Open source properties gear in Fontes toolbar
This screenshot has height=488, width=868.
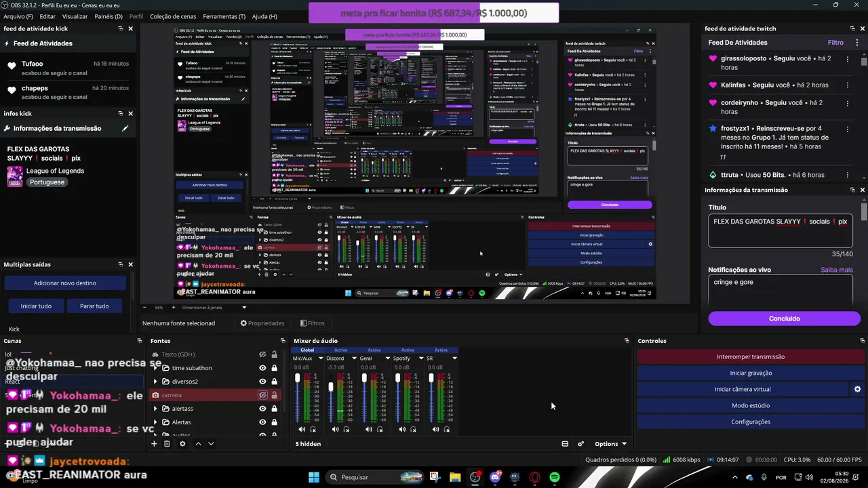click(x=182, y=444)
